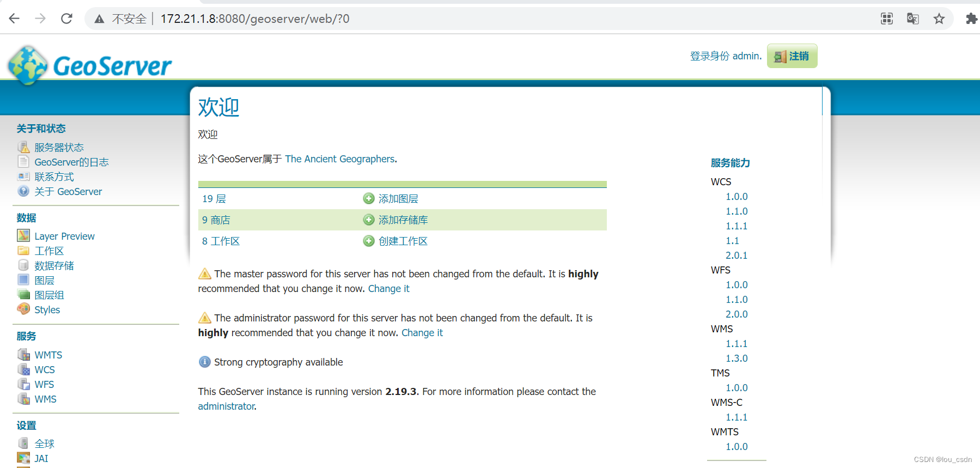The image size is (980, 468).
Task: Click the Styles palette icon
Action: pyautogui.click(x=23, y=309)
